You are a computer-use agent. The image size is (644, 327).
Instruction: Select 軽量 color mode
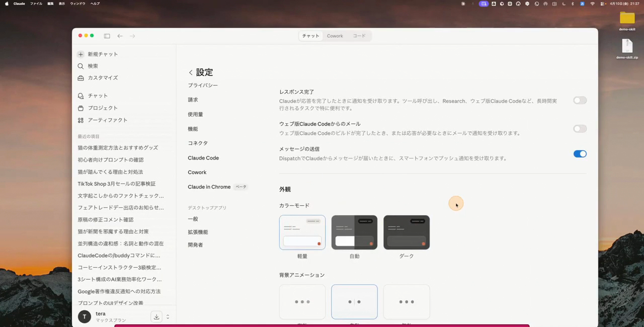[x=302, y=232]
